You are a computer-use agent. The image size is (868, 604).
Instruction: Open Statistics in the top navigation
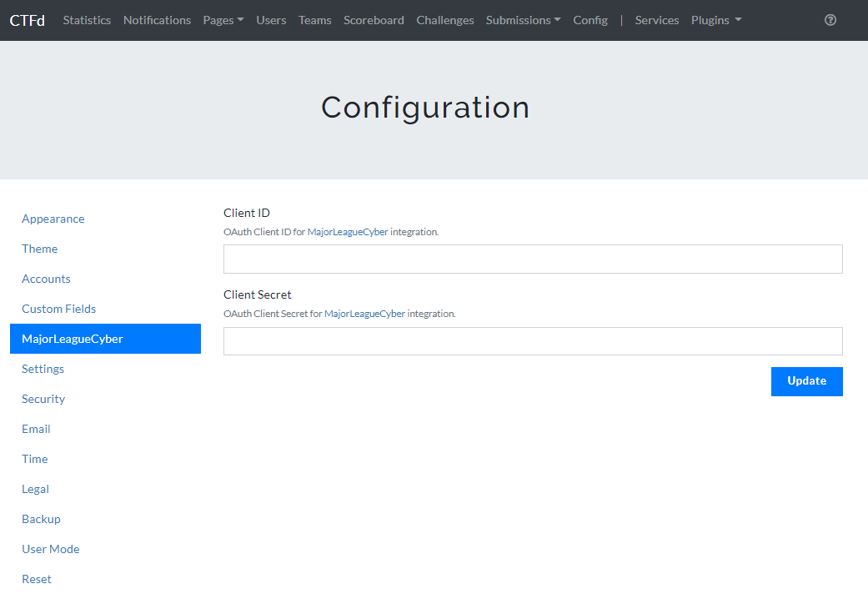(x=87, y=20)
